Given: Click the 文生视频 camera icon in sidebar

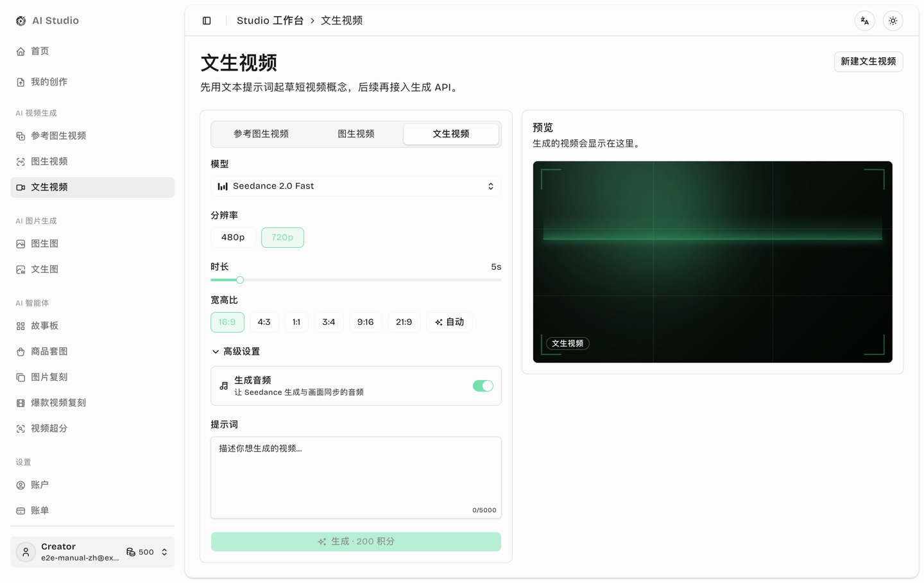Looking at the screenshot, I should [21, 187].
